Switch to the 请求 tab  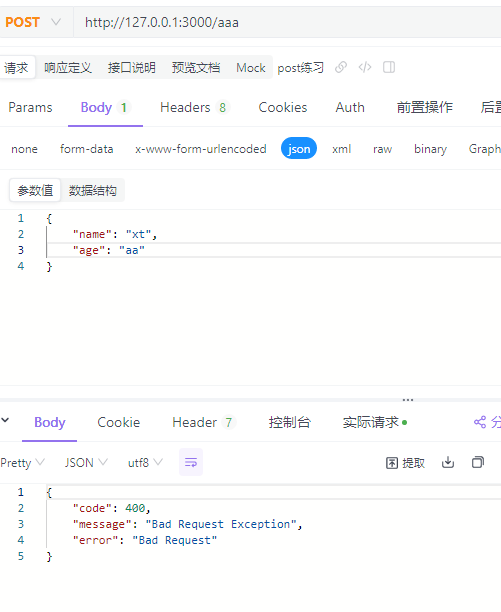(x=16, y=68)
